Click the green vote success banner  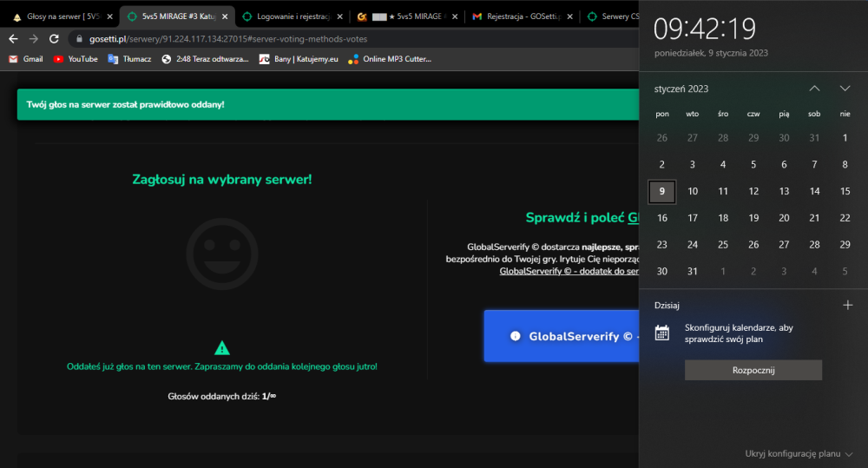click(328, 105)
